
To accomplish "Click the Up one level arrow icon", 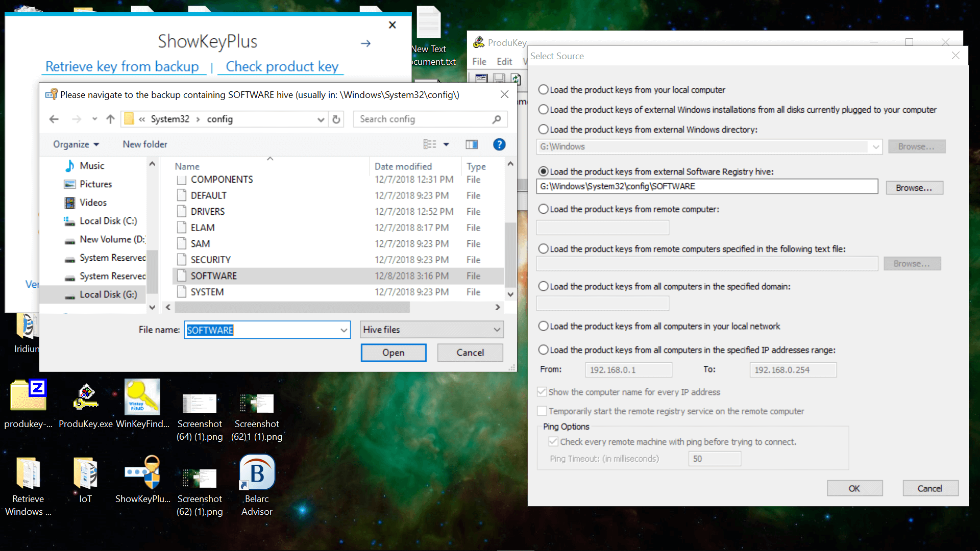I will (110, 119).
